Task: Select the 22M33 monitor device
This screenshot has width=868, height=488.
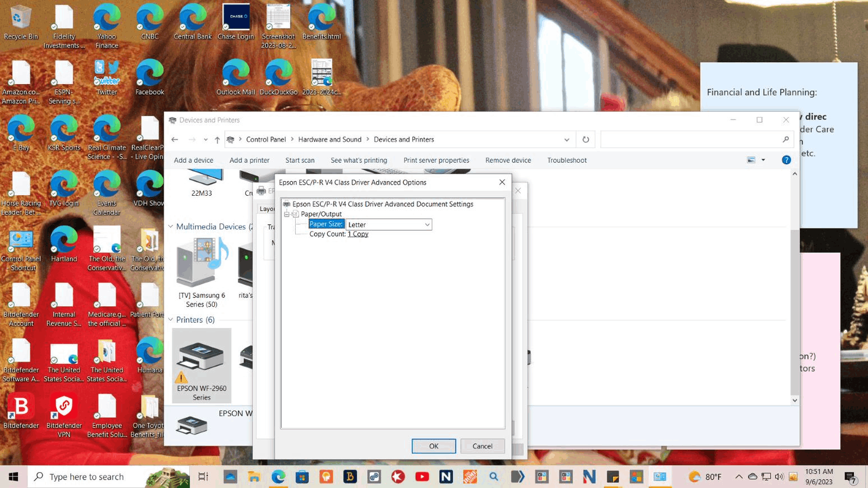Action: pyautogui.click(x=201, y=184)
